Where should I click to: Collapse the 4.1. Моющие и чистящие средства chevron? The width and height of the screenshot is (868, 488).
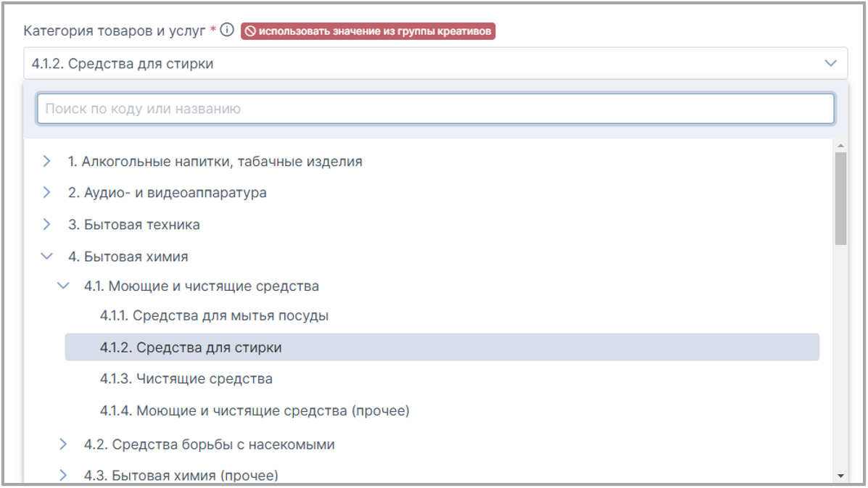(63, 286)
